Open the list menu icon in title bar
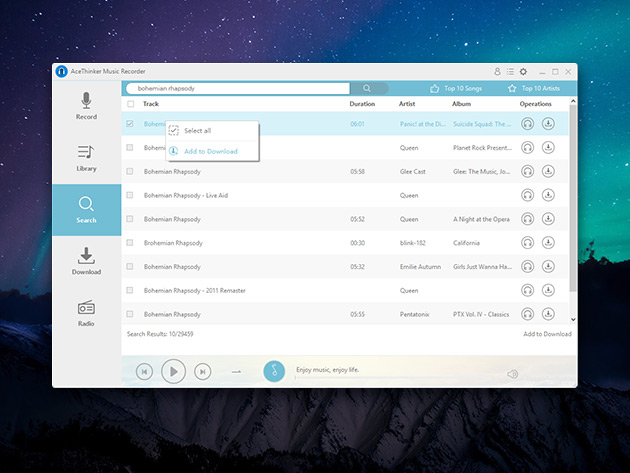The height and width of the screenshot is (473, 630). pos(510,72)
